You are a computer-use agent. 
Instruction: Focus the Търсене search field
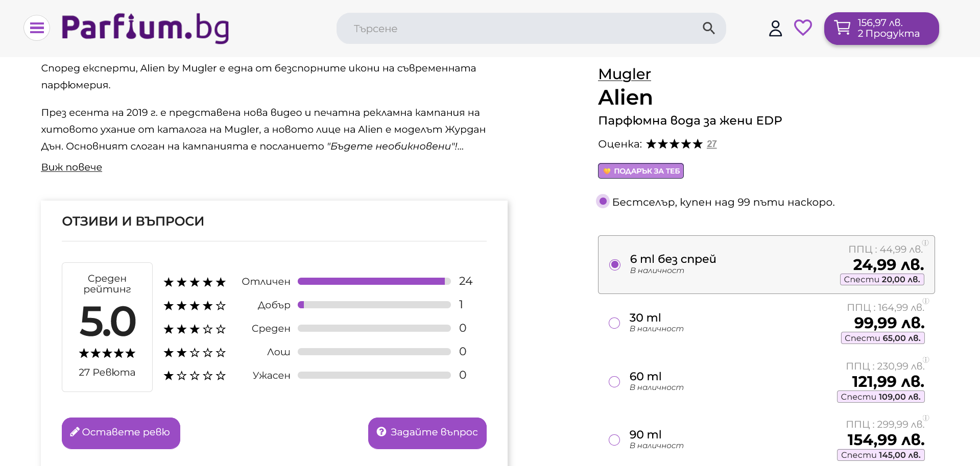pos(531,28)
